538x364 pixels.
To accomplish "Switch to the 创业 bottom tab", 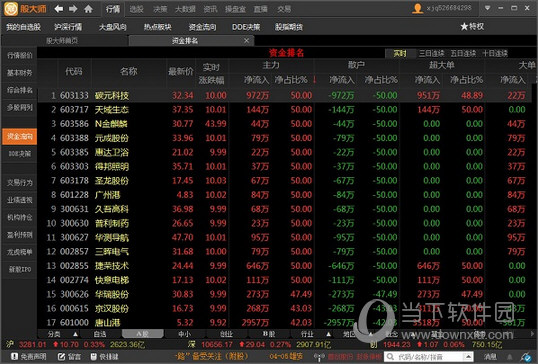I will (x=226, y=334).
